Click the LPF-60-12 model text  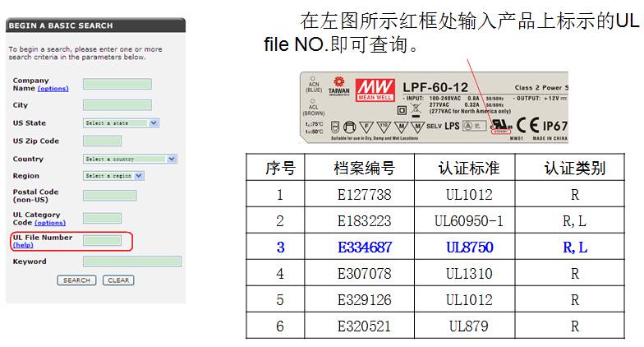[435, 87]
